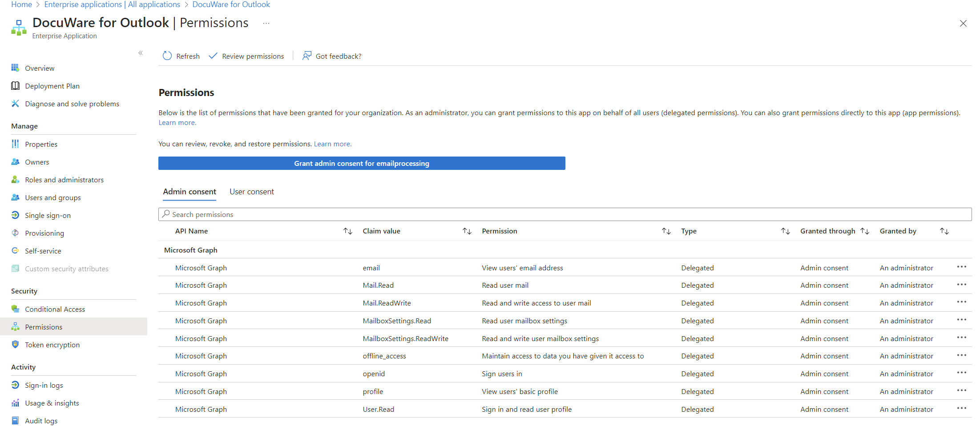Viewport: 980px width, 426px height.
Task: Select the Permissions item in the Security section
Action: point(73,327)
